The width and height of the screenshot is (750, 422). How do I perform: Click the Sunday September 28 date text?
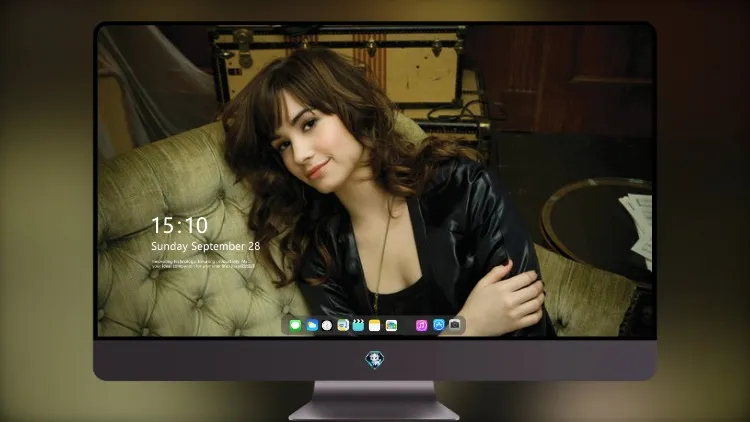[206, 246]
